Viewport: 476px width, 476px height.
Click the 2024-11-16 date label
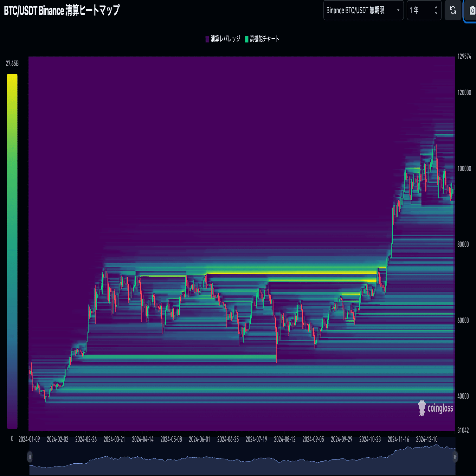(399, 439)
